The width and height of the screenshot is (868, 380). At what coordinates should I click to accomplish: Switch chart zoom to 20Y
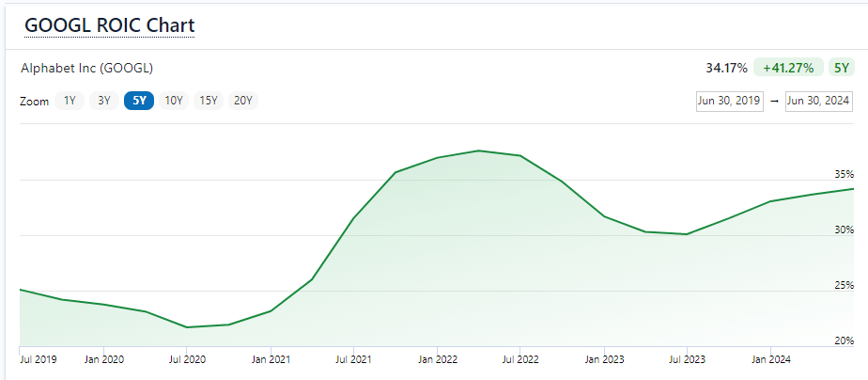tap(243, 101)
